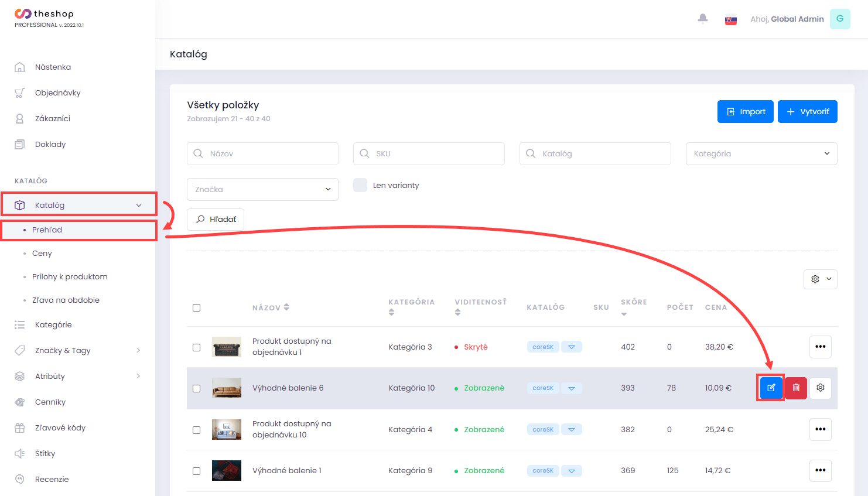Open product name Výhodné balenie 1

(x=286, y=470)
